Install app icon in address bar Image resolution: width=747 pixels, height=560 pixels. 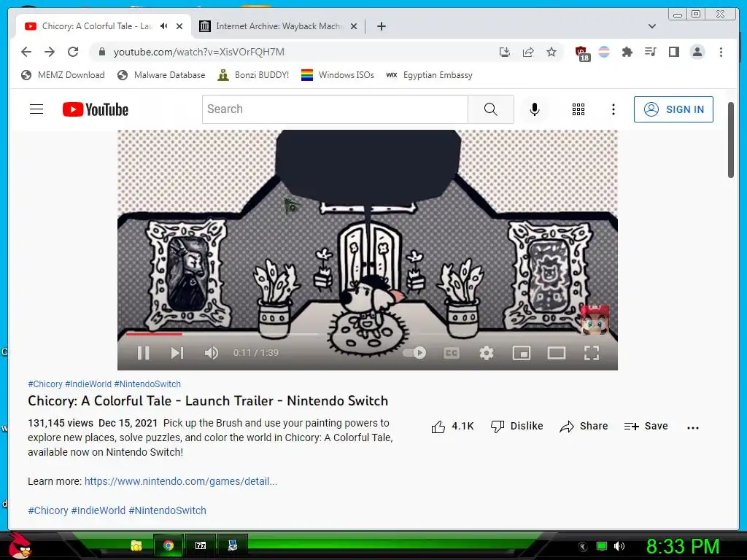(505, 52)
